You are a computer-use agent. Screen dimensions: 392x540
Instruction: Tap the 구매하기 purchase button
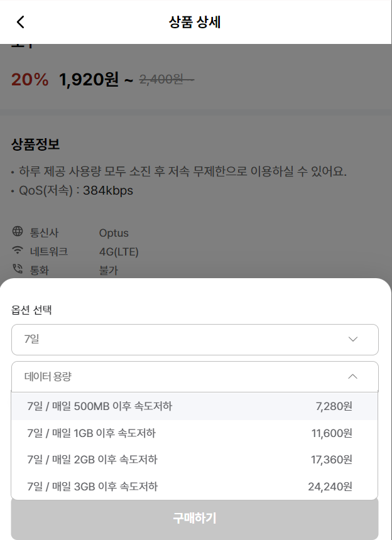(195, 518)
